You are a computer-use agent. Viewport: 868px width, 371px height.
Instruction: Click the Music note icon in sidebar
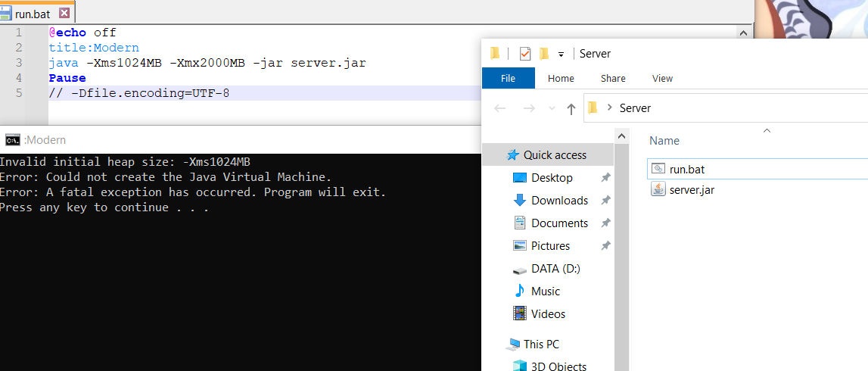click(520, 291)
